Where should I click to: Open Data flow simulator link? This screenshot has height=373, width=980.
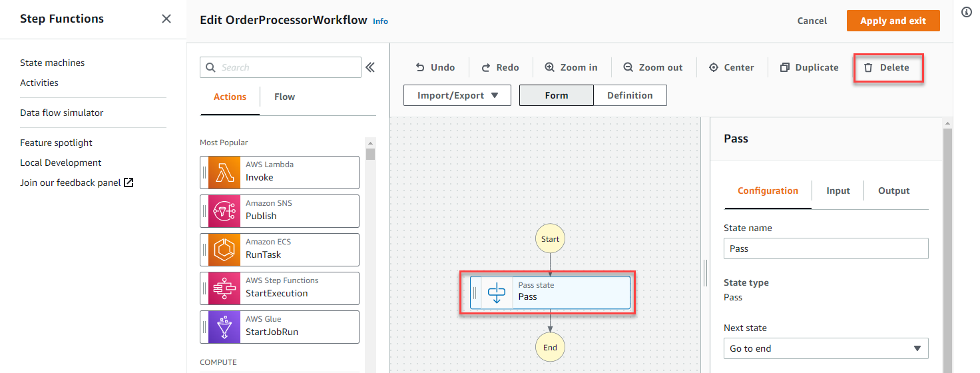tap(62, 113)
